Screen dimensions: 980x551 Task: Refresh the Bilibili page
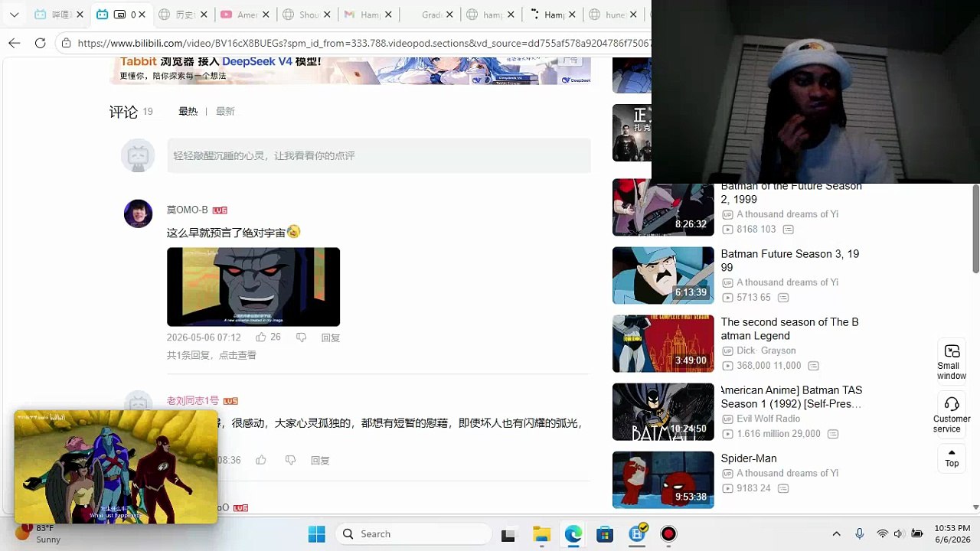tap(41, 43)
